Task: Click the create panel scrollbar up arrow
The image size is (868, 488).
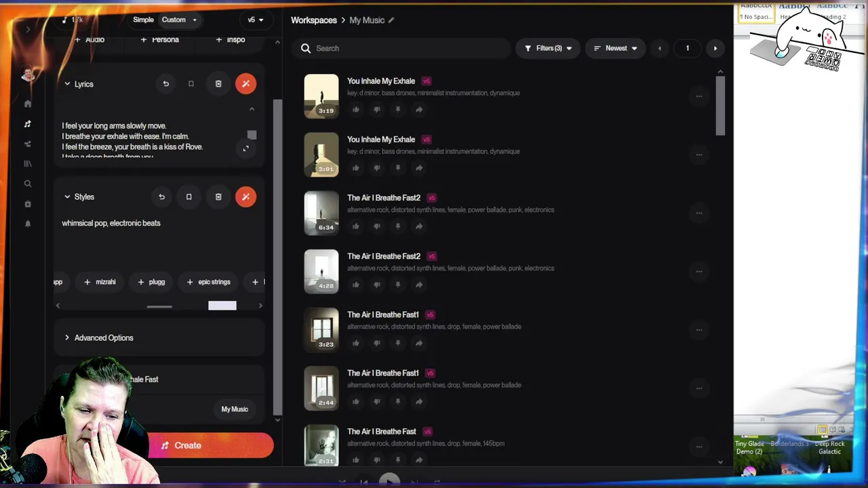Action: point(277,43)
